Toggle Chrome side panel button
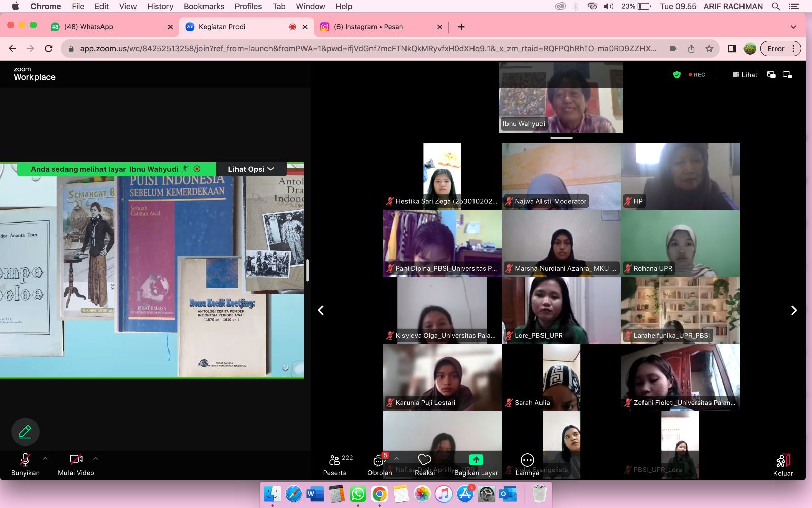The height and width of the screenshot is (508, 812). point(731,49)
